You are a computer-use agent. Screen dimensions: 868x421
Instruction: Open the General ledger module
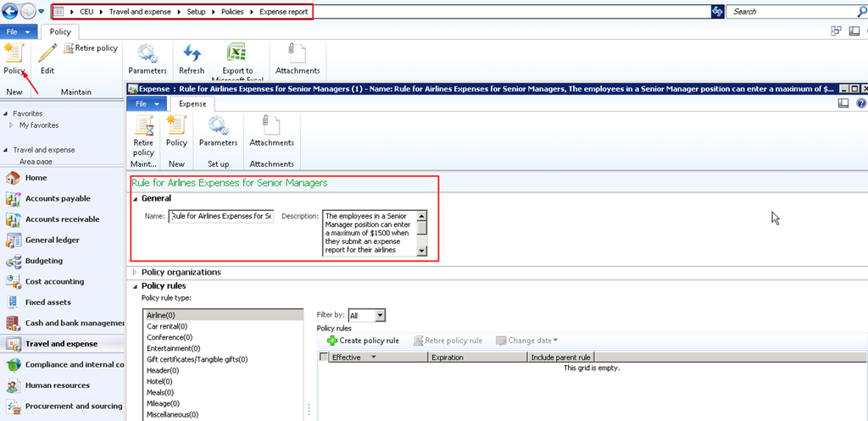click(53, 240)
